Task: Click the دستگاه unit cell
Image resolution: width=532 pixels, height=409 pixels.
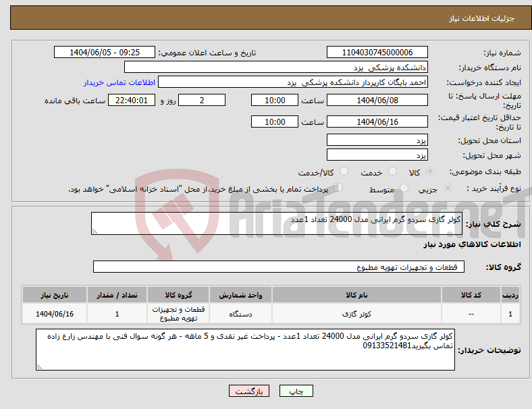Action: pos(240,314)
